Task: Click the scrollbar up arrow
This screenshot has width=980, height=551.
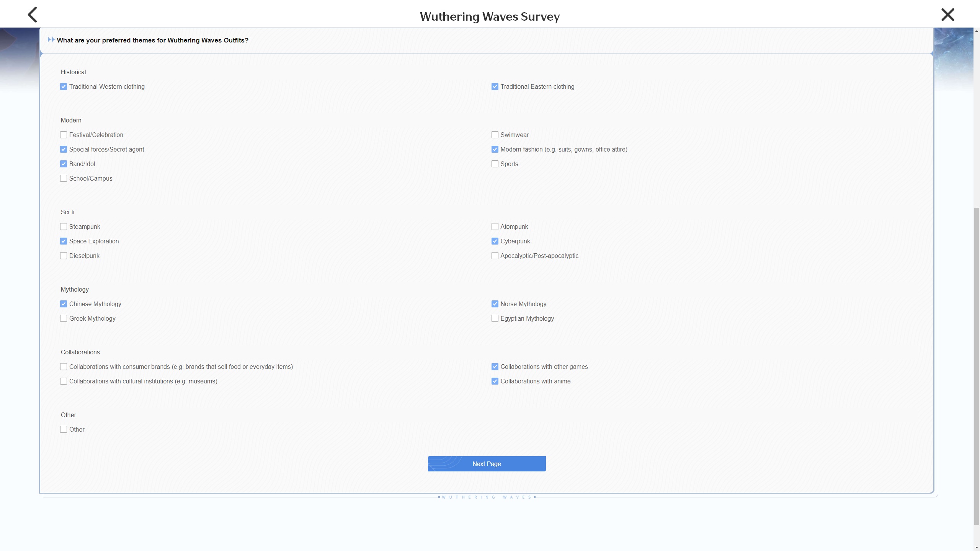Action: coord(977,31)
